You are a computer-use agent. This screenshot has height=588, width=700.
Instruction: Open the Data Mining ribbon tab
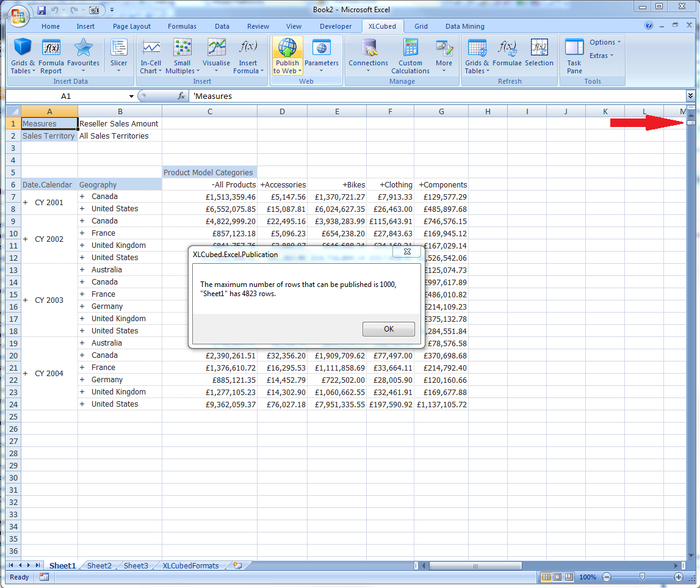464,26
